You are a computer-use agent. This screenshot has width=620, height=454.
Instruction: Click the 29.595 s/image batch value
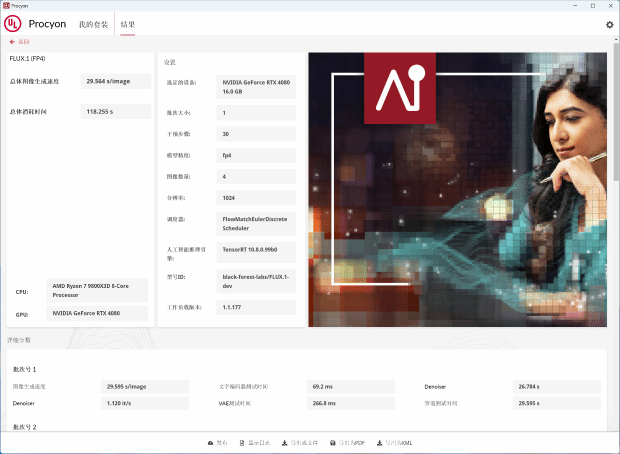click(x=145, y=386)
